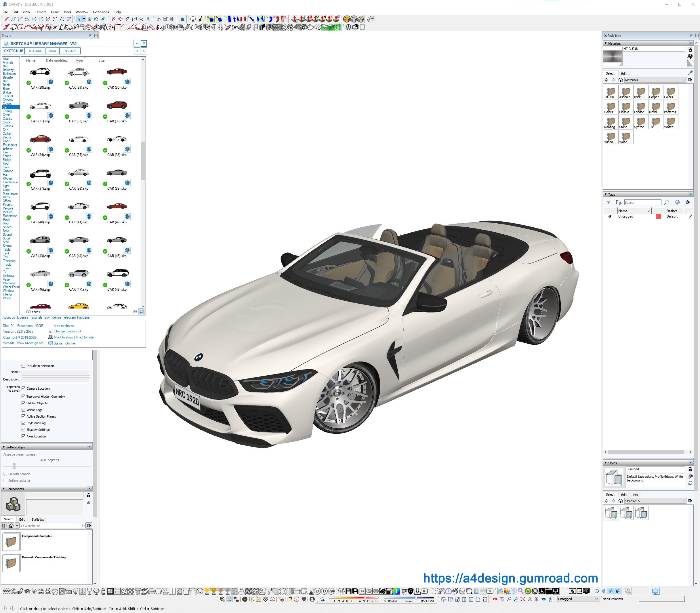This screenshot has width=700, height=613.
Task: Click the Tape Measure tool
Action: (x=113, y=19)
